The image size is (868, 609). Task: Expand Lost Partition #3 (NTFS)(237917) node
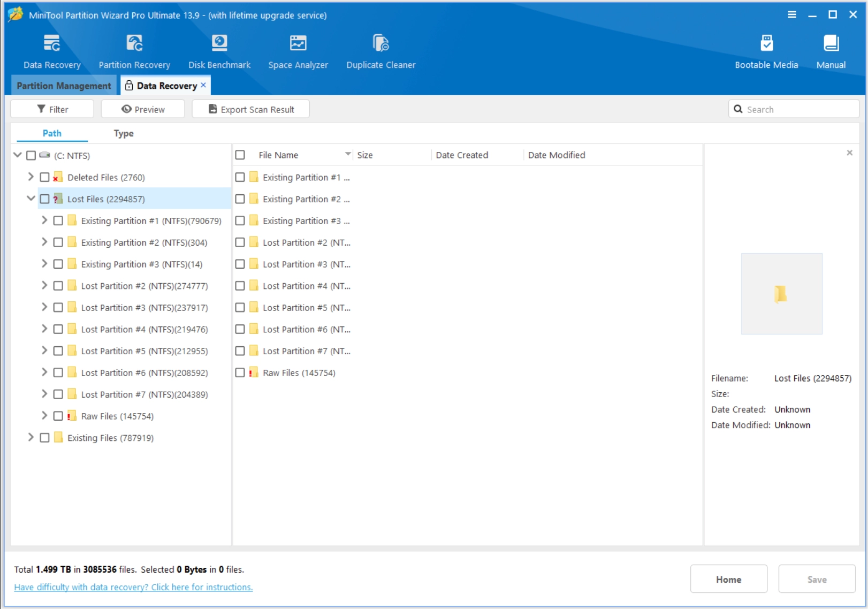(44, 307)
